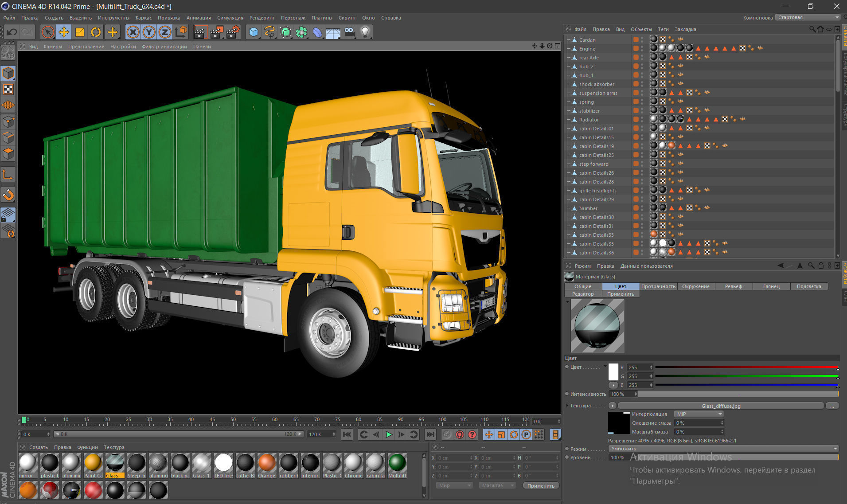
Task: Activate the Rotate tool
Action: pos(96,32)
